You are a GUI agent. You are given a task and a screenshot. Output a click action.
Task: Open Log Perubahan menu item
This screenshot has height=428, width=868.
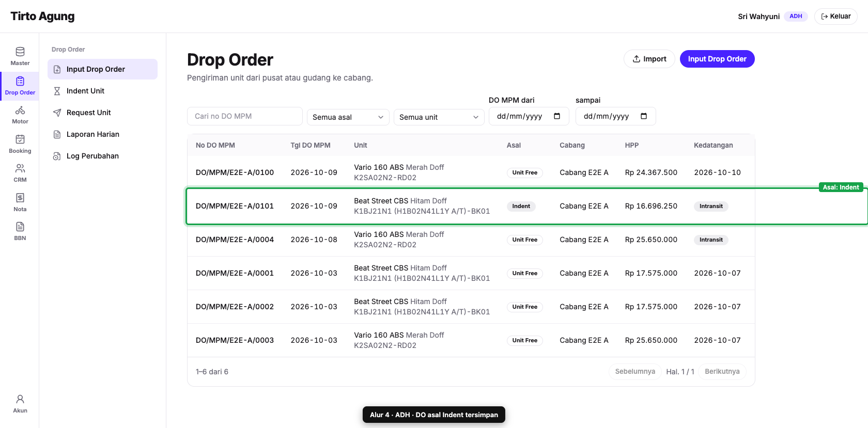coord(102,156)
